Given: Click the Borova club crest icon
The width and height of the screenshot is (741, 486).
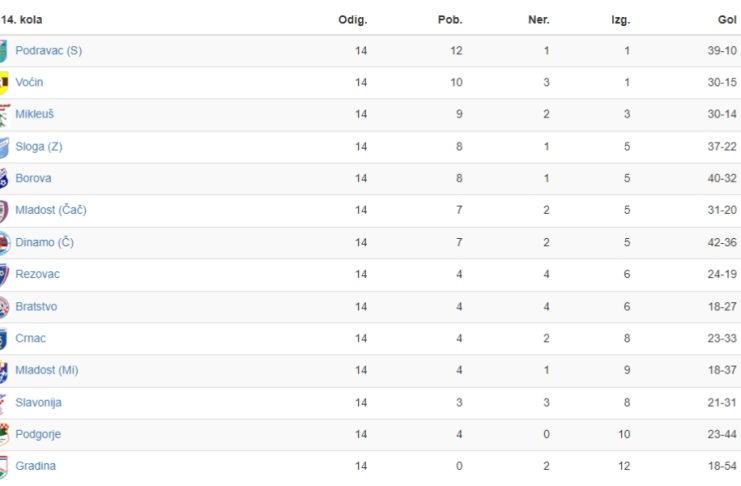Looking at the screenshot, I should coord(4,179).
